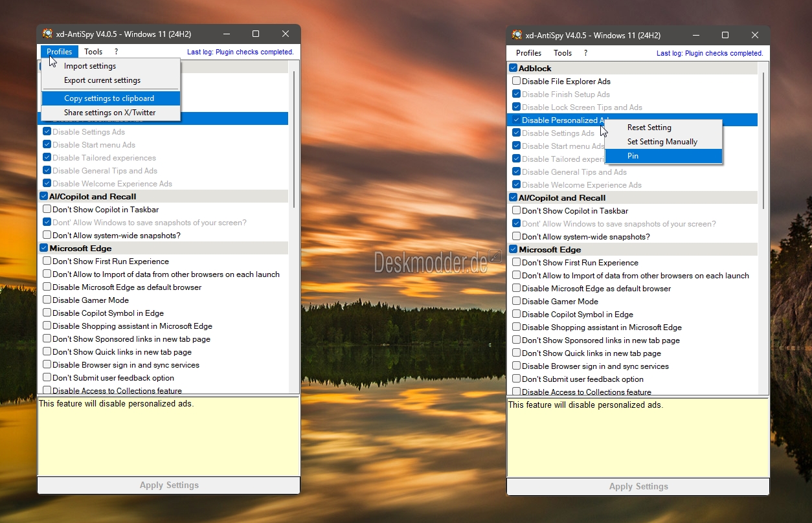812x523 pixels.
Task: Toggle Disable Start menu Ads in left window
Action: [47, 145]
